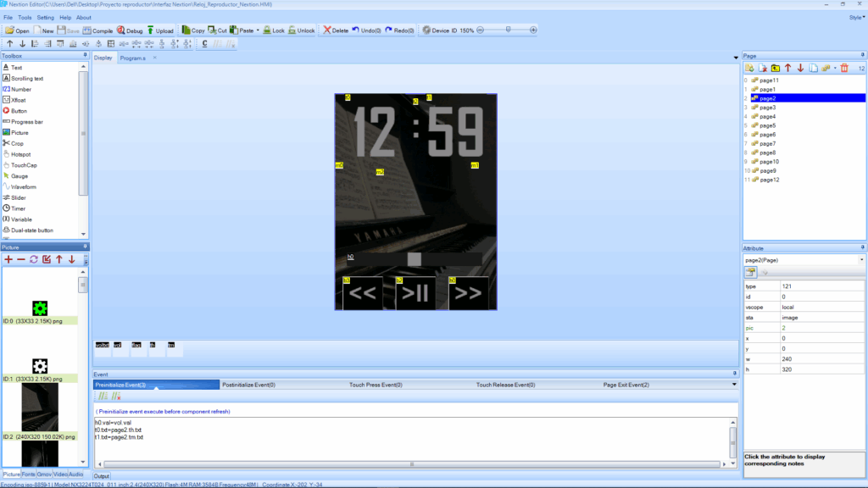This screenshot has width=868, height=488.
Task: Lock the selected component
Action: [x=273, y=30]
